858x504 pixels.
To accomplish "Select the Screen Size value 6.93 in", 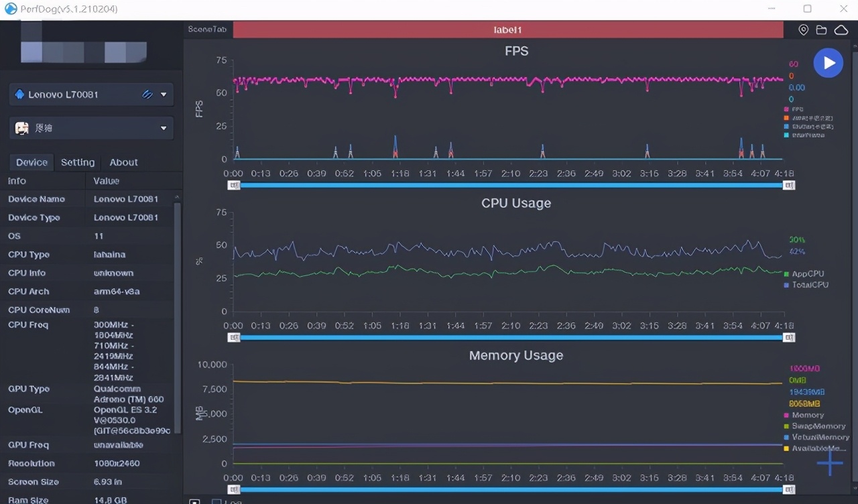I will point(108,482).
